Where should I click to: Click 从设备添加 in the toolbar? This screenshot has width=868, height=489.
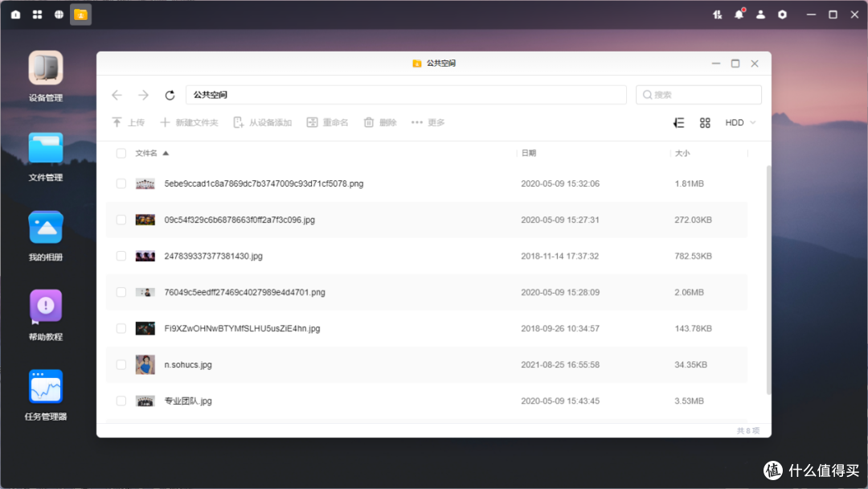point(263,122)
